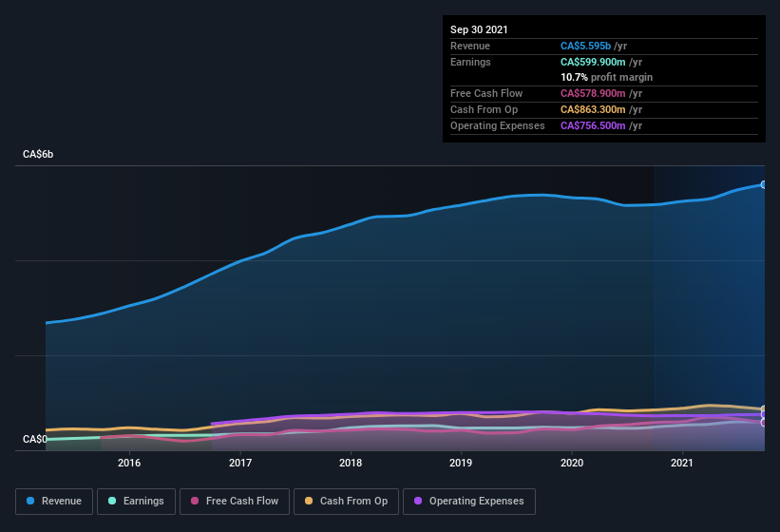Toggle the Free Cash Flow legend button
Viewport: 780px width, 532px height.
point(235,502)
